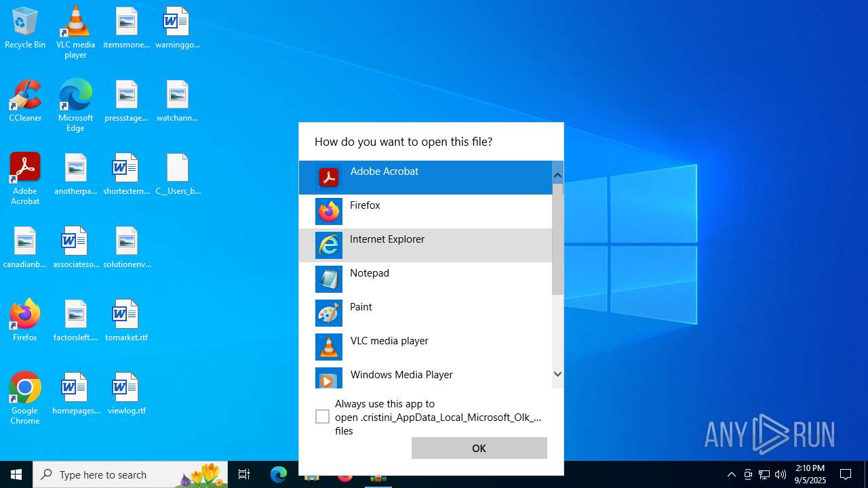Open the volume control in the system tray
Image resolution: width=868 pixels, height=488 pixels.
pos(781,474)
